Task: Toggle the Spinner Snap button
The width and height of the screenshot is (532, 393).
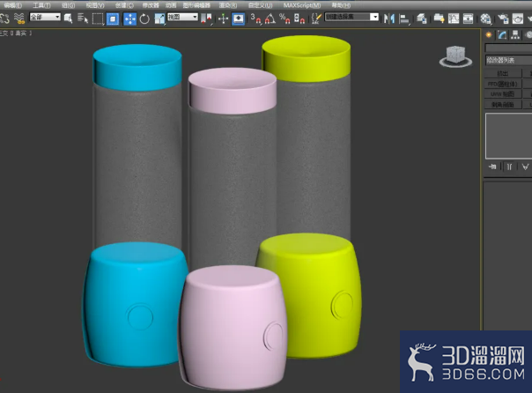Action: pos(299,19)
